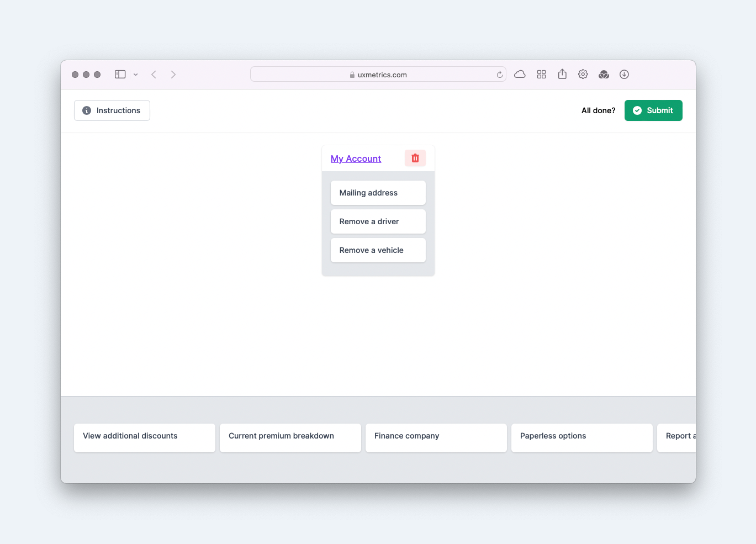This screenshot has height=544, width=756.
Task: Choose the Paperless options card
Action: click(581, 438)
